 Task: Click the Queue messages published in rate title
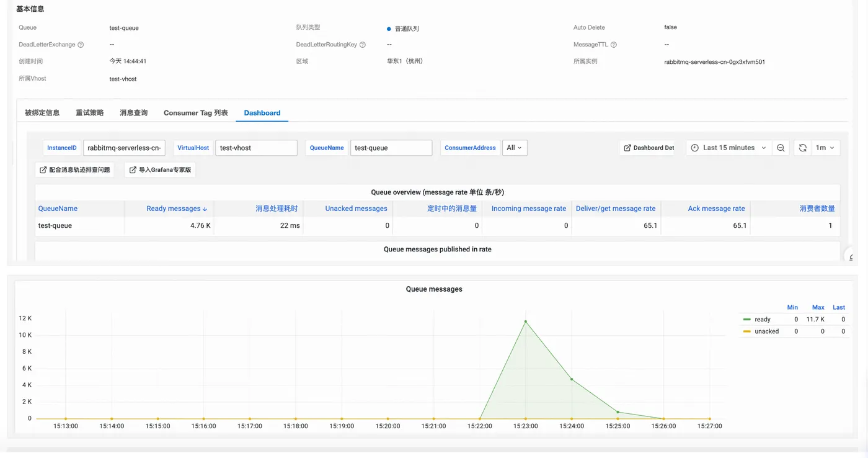[x=438, y=249]
